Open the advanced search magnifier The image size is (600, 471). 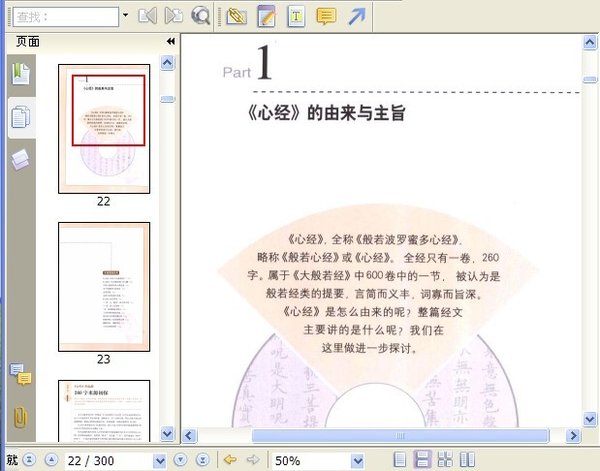point(200,16)
